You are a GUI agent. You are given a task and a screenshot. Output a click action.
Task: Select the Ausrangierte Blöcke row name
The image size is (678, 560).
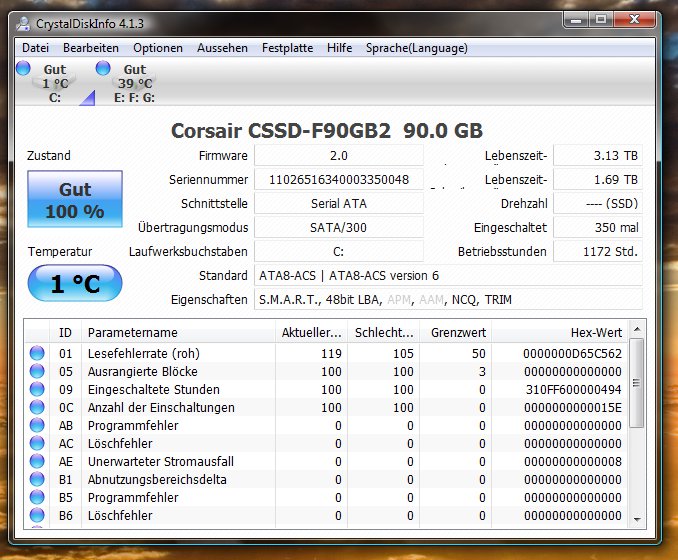[143, 371]
